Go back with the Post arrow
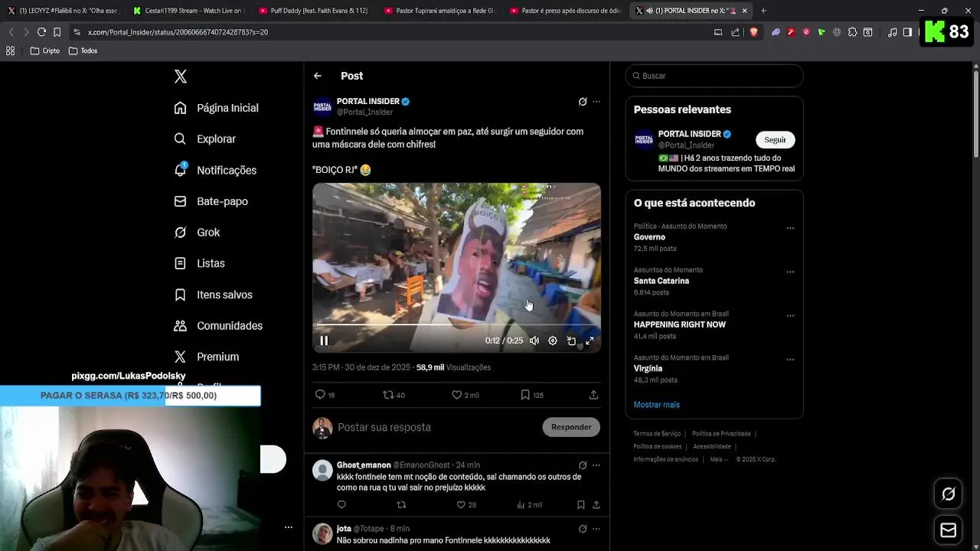This screenshot has height=551, width=980. (x=318, y=76)
